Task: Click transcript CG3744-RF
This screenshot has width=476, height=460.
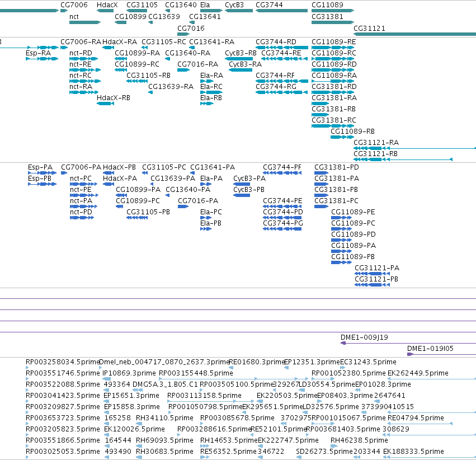Action: coord(275,76)
